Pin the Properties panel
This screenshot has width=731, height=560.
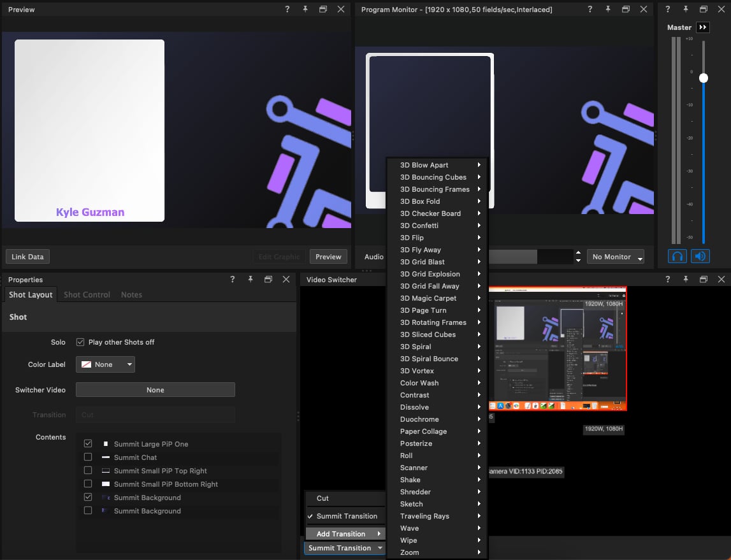click(250, 280)
